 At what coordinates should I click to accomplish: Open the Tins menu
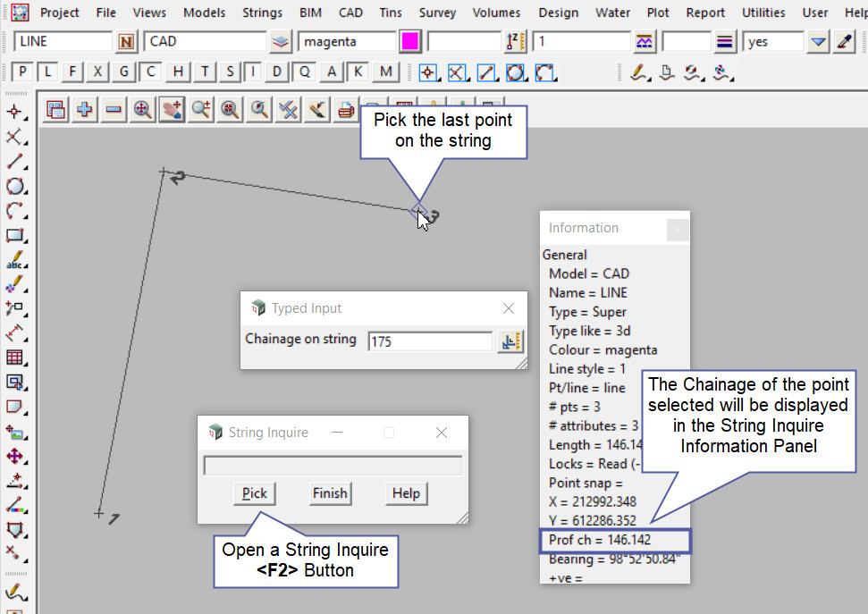click(x=391, y=13)
